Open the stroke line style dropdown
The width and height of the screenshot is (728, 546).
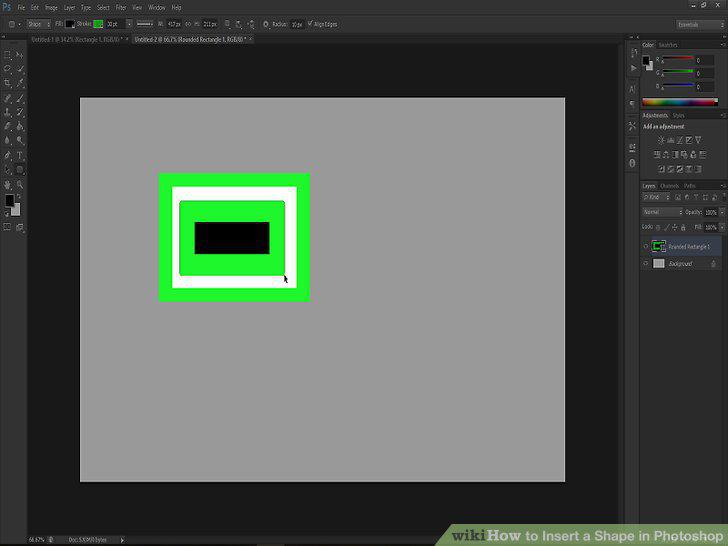[145, 24]
